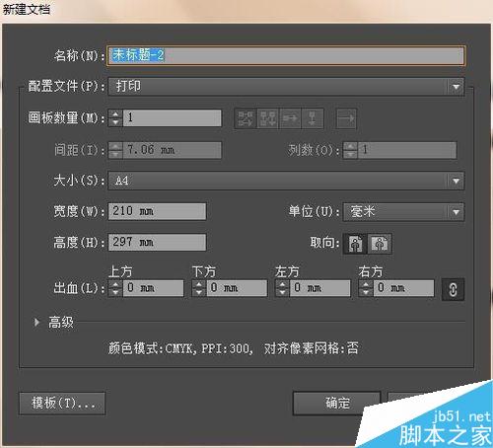493x448 pixels.
Task: Select the arrange by column artboard icon
Action: pyautogui.click(x=313, y=118)
